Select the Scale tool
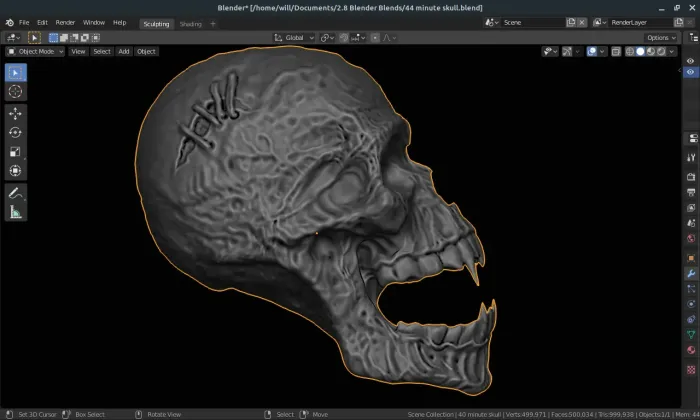Viewport: 700px width, 420px height. (16, 151)
